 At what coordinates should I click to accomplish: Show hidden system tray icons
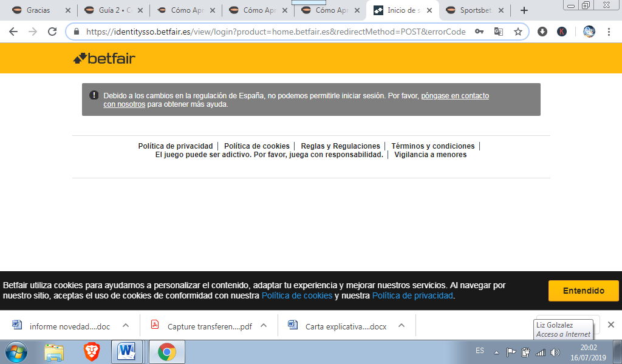pyautogui.click(x=496, y=352)
